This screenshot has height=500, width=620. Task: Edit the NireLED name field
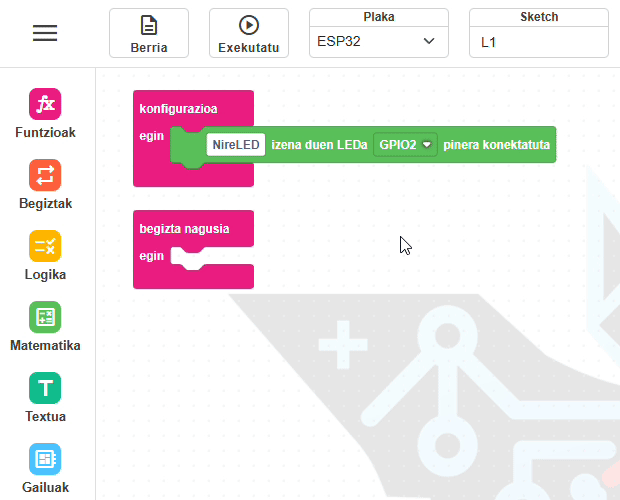tap(236, 145)
